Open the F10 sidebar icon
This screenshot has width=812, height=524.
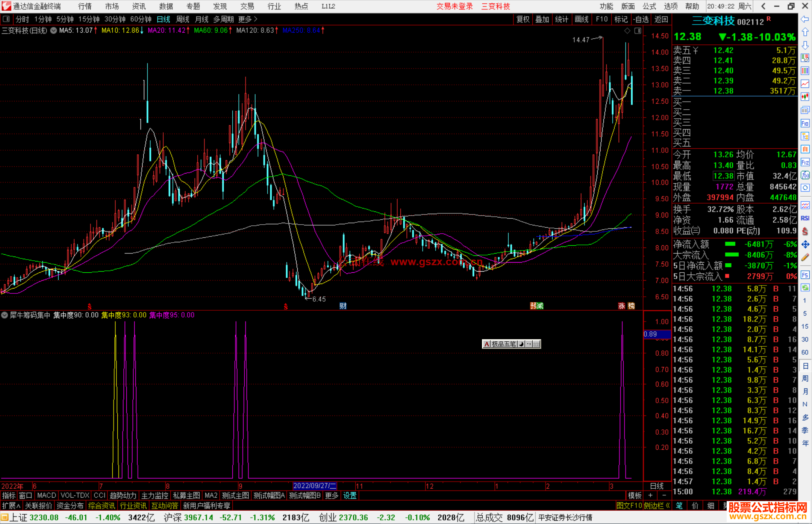(x=805, y=124)
